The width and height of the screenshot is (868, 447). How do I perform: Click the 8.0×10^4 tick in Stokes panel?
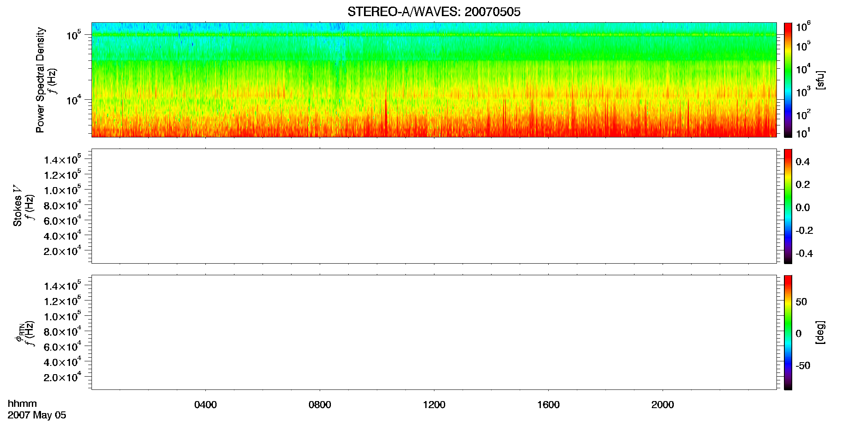(x=63, y=205)
